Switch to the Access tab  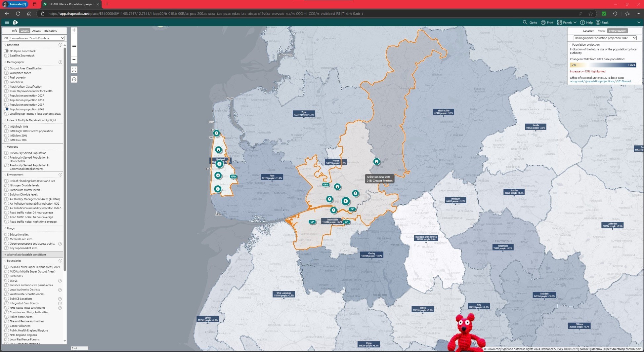(36, 31)
